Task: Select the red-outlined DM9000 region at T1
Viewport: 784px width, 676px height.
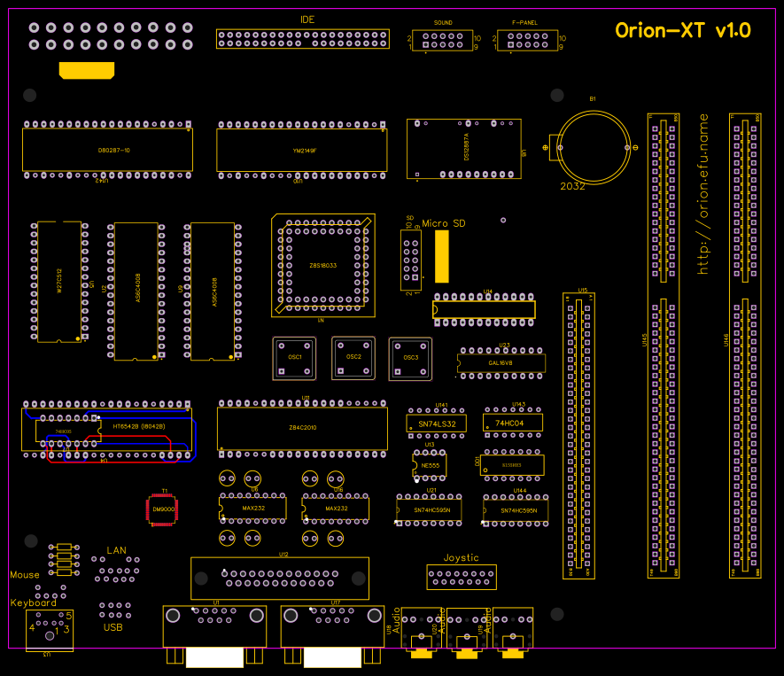Action: coord(162,509)
